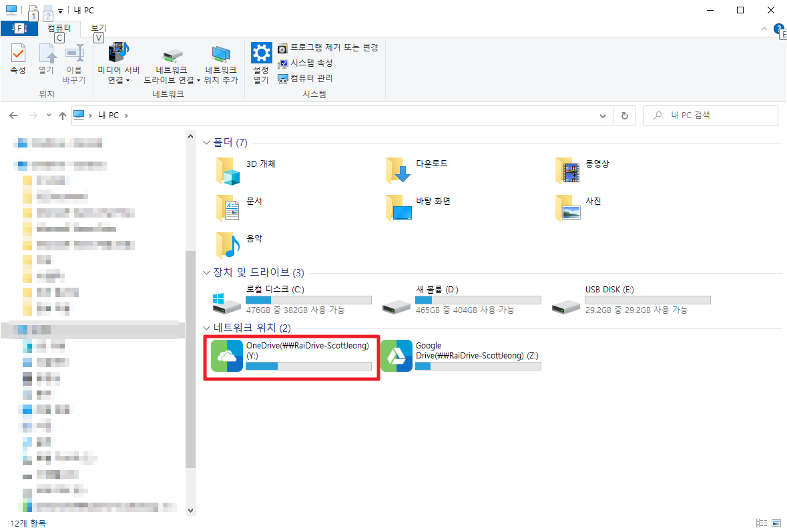Select the 음악 folder

click(240, 245)
